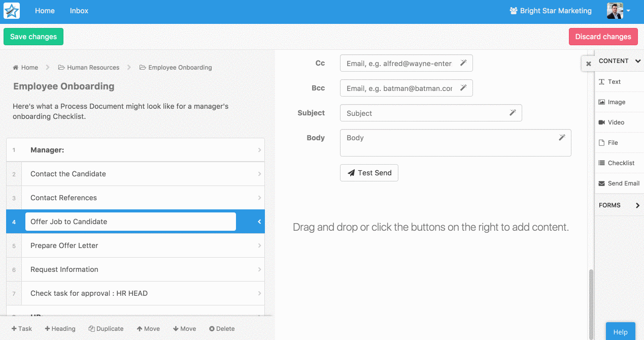Close the content panel with X icon
The height and width of the screenshot is (340, 644).
click(588, 64)
